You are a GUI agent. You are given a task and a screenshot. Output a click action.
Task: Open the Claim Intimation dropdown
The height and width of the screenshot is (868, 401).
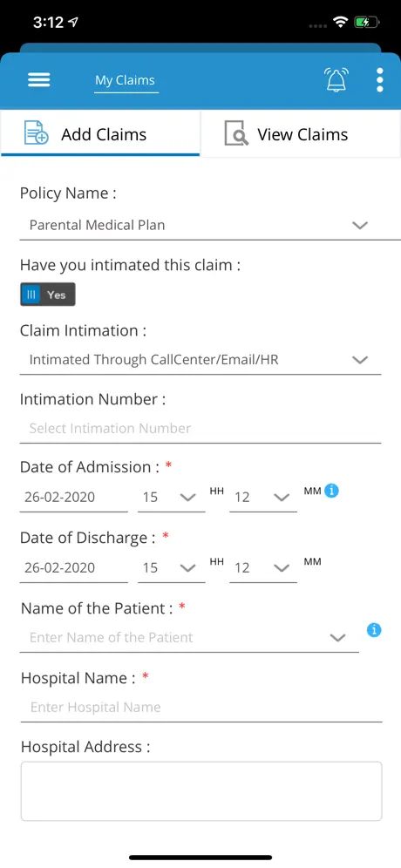(x=200, y=360)
